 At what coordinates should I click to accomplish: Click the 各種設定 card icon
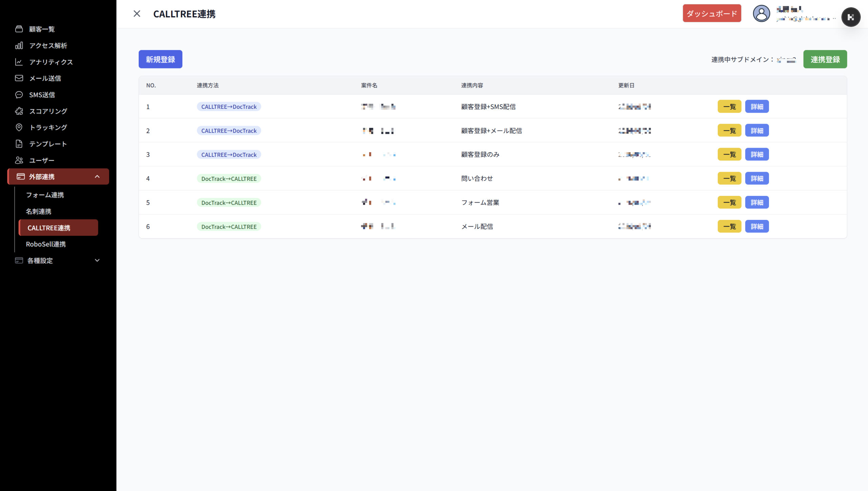pos(19,261)
